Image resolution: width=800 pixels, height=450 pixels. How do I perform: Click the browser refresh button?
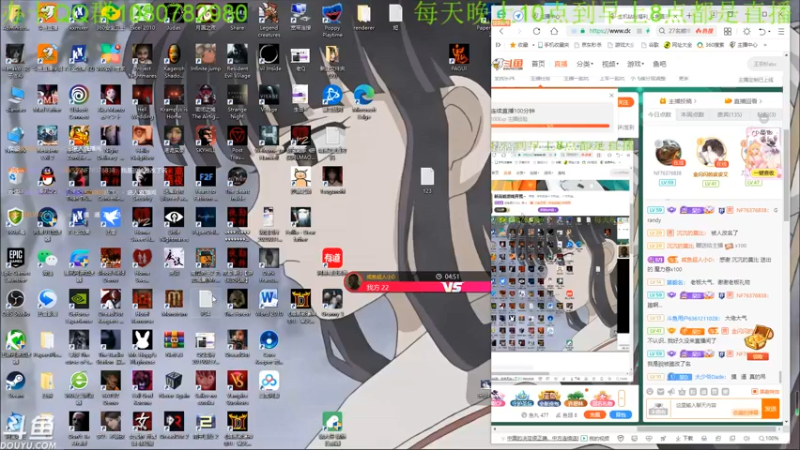click(536, 31)
